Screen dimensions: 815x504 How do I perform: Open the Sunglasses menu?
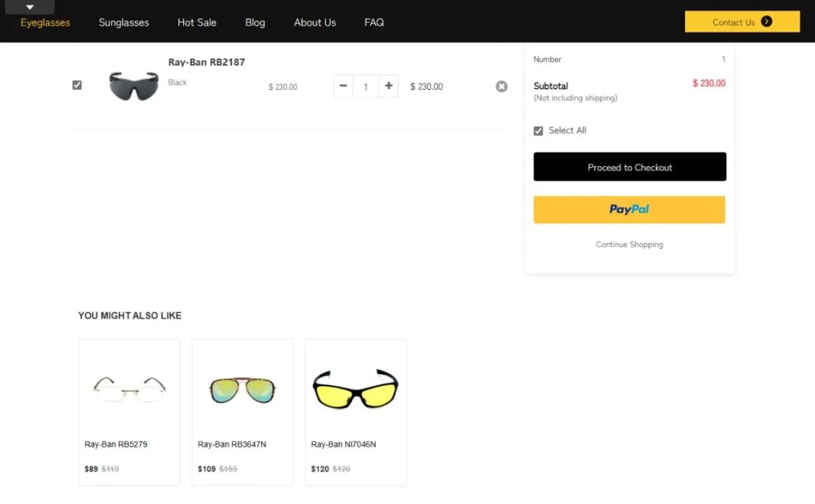(124, 23)
